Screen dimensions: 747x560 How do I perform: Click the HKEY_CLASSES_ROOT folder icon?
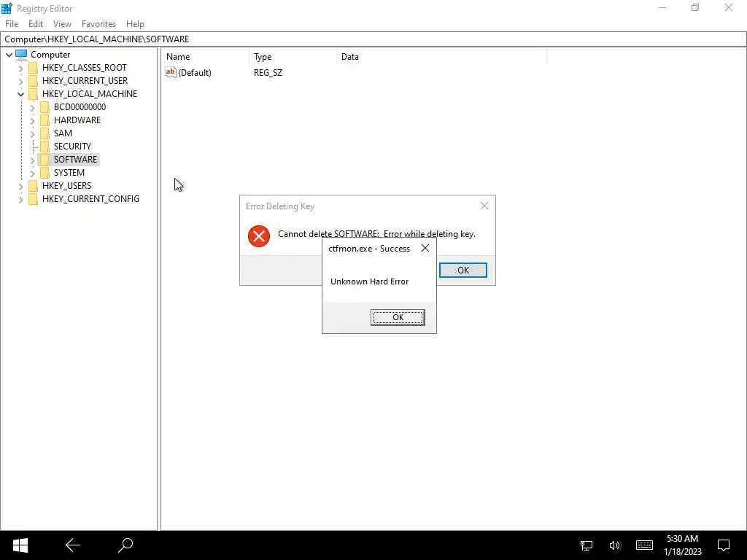(x=34, y=68)
